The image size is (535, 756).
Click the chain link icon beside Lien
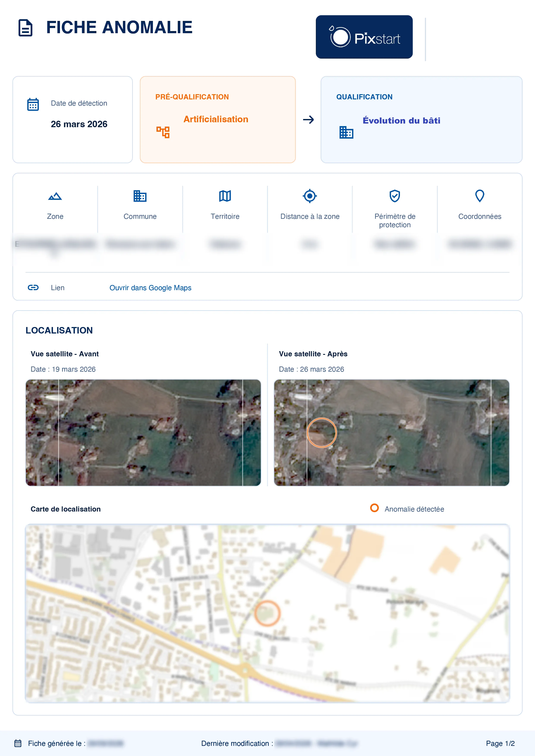click(x=33, y=287)
